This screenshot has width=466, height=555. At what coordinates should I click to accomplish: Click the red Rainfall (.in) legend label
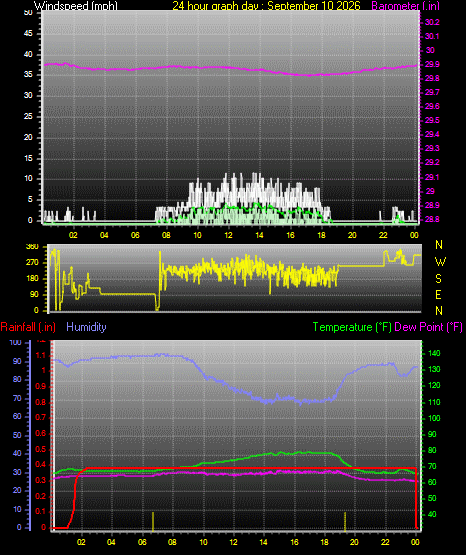[28, 327]
